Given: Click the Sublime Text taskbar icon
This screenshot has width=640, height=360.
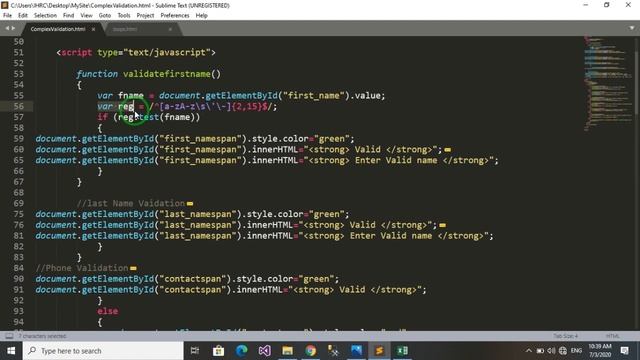Looking at the screenshot, I should pos(379,351).
